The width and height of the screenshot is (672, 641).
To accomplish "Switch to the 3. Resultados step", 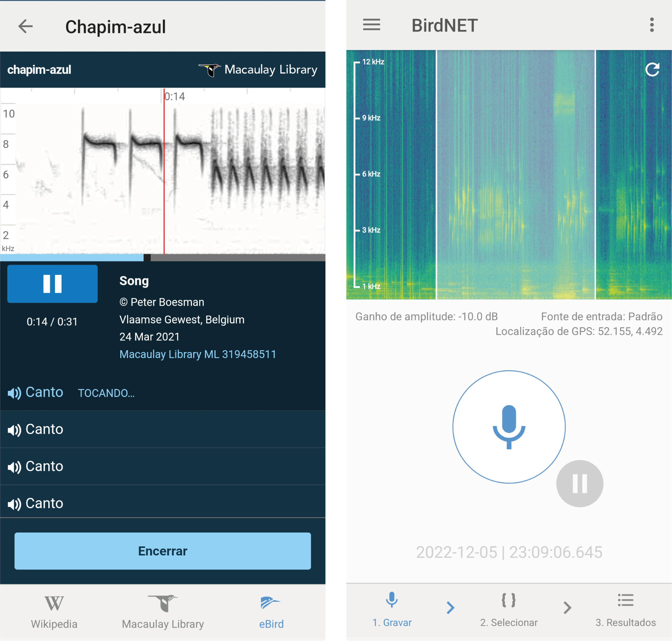I will [x=625, y=611].
